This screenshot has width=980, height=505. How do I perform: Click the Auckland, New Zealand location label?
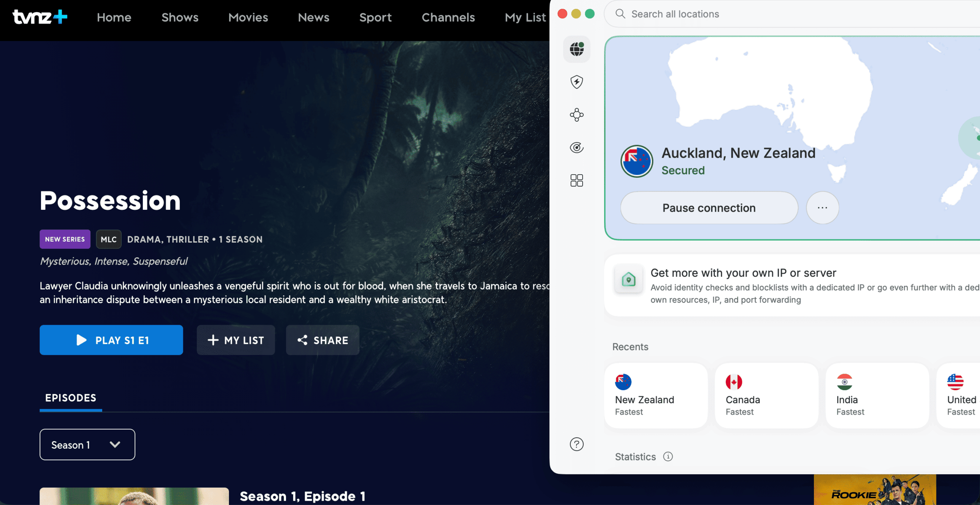738,153
